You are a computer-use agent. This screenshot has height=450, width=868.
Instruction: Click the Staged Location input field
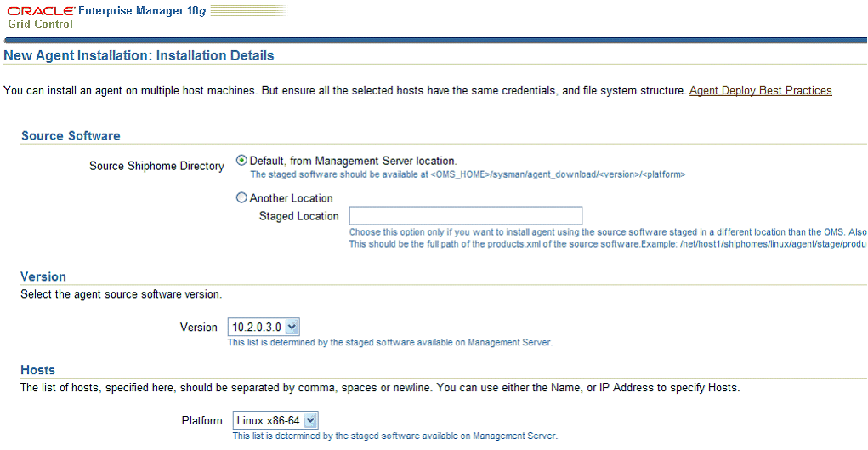pos(466,215)
